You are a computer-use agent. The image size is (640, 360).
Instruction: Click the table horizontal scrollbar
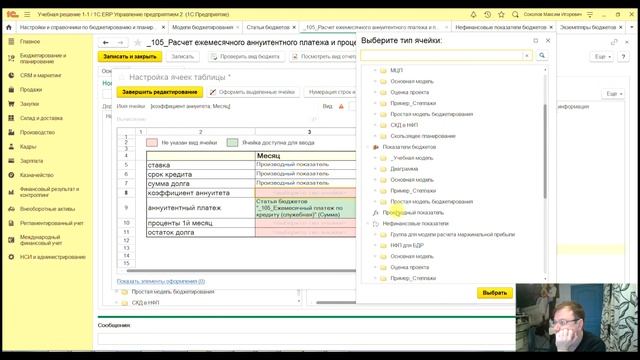pos(241,270)
